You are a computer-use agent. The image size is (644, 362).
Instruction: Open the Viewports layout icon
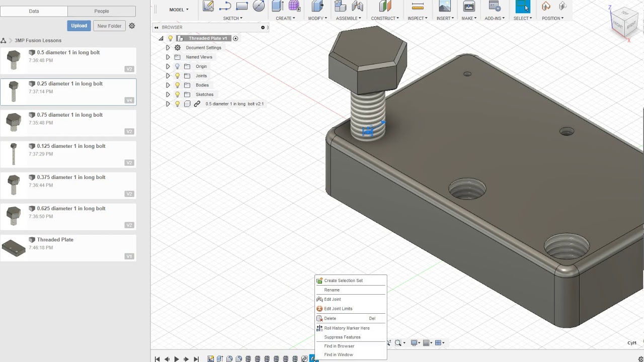[438, 343]
